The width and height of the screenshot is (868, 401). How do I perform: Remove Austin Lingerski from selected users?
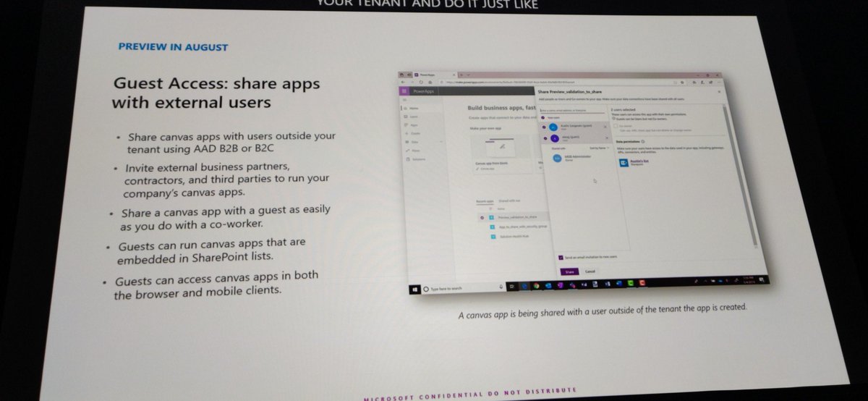pyautogui.click(x=605, y=127)
